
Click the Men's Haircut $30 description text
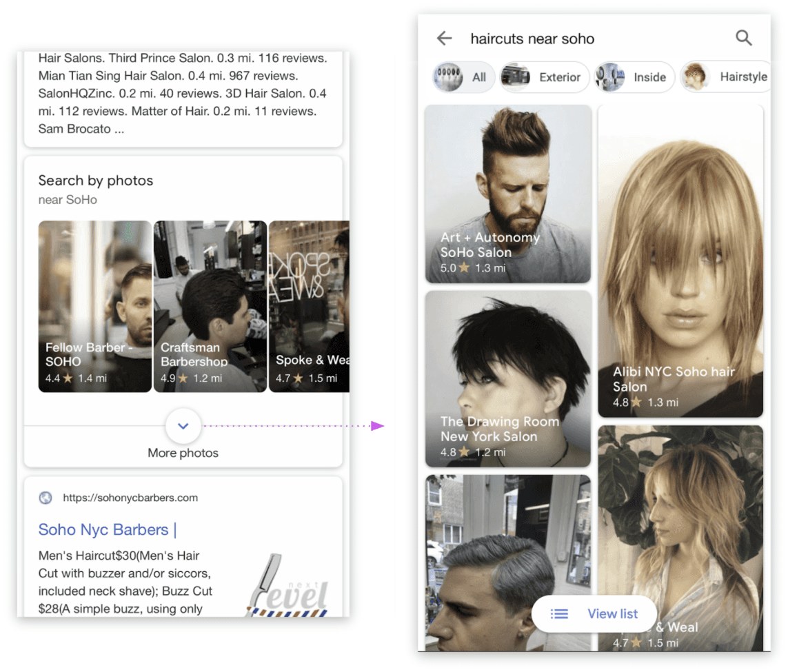click(x=125, y=582)
